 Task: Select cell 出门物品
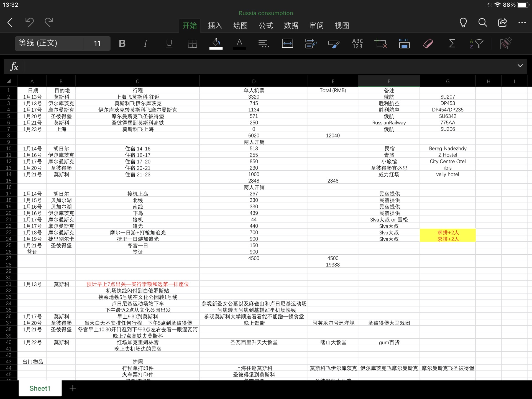click(x=32, y=362)
